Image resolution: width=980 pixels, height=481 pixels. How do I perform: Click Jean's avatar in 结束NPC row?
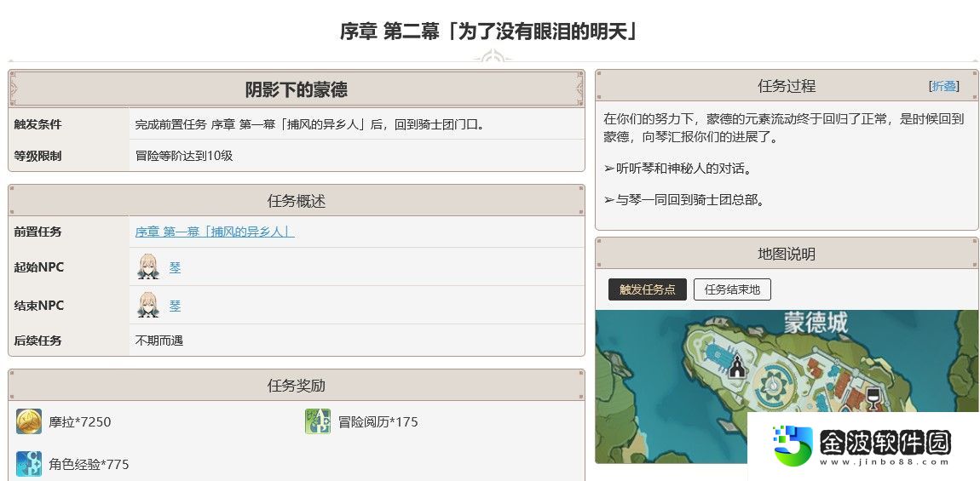pyautogui.click(x=148, y=305)
